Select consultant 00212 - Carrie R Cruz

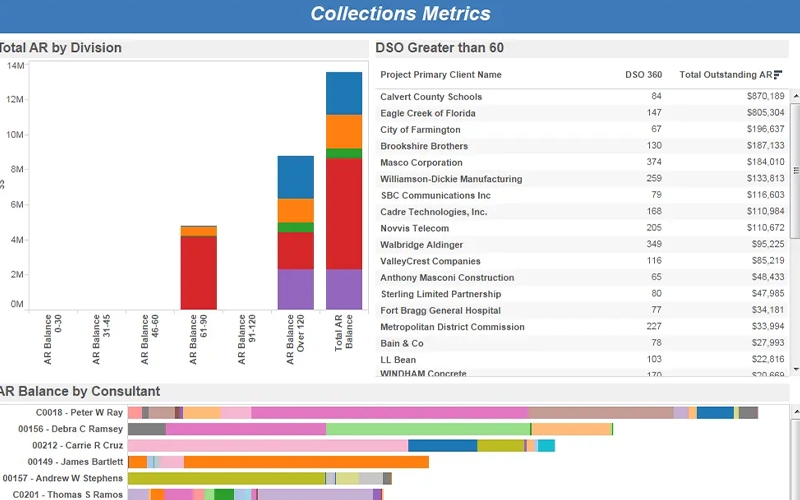coord(78,445)
